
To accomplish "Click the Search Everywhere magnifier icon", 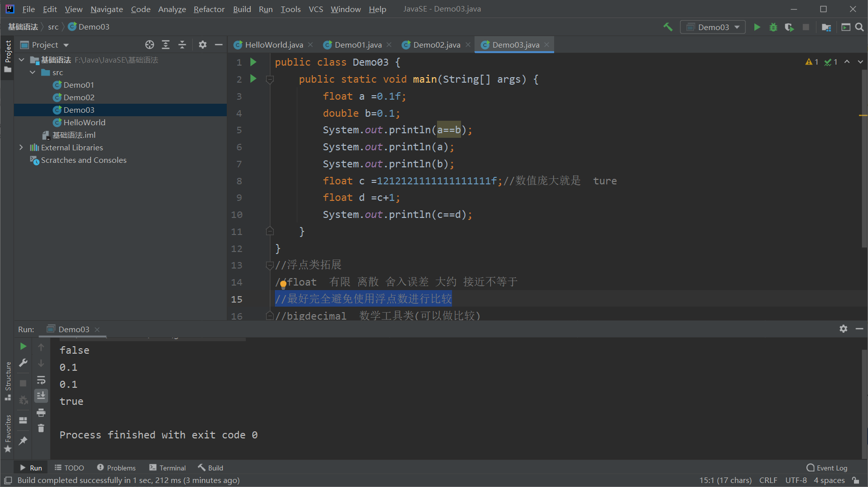I will click(859, 27).
